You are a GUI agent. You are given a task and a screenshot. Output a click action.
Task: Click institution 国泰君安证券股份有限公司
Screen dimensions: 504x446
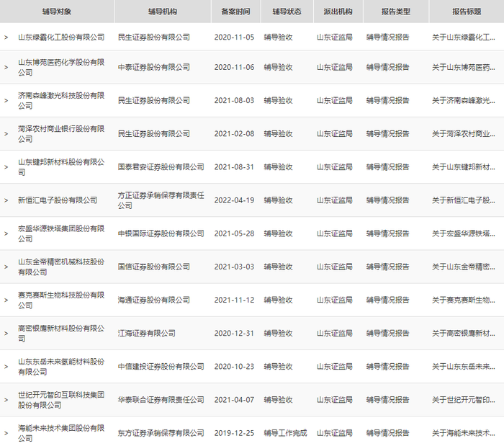161,167
